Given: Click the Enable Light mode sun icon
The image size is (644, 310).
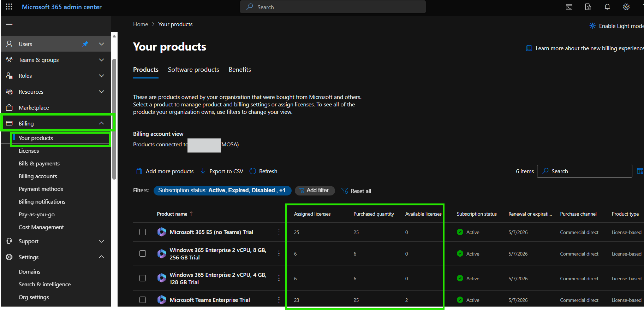Looking at the screenshot, I should 592,26.
